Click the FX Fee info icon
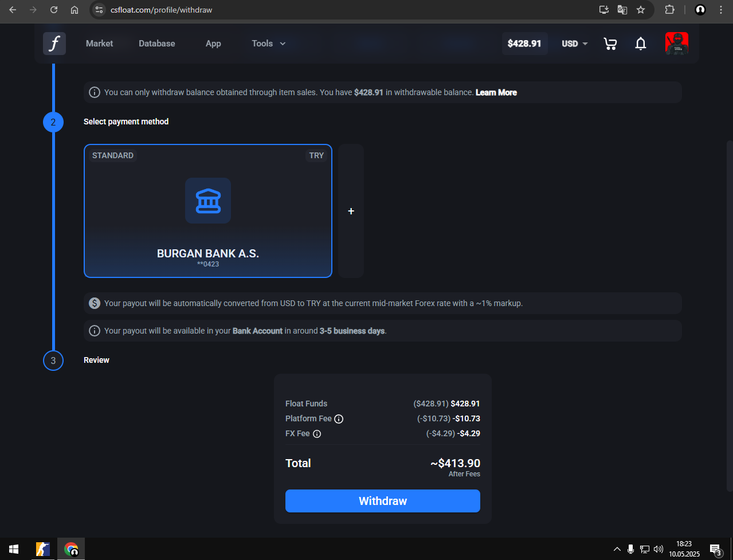 317,434
